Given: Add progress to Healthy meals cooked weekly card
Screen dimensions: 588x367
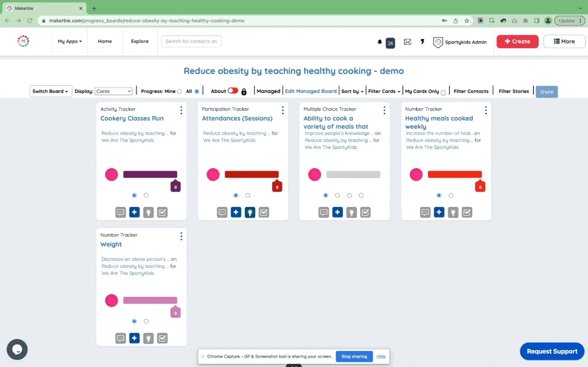Looking at the screenshot, I should (x=439, y=212).
